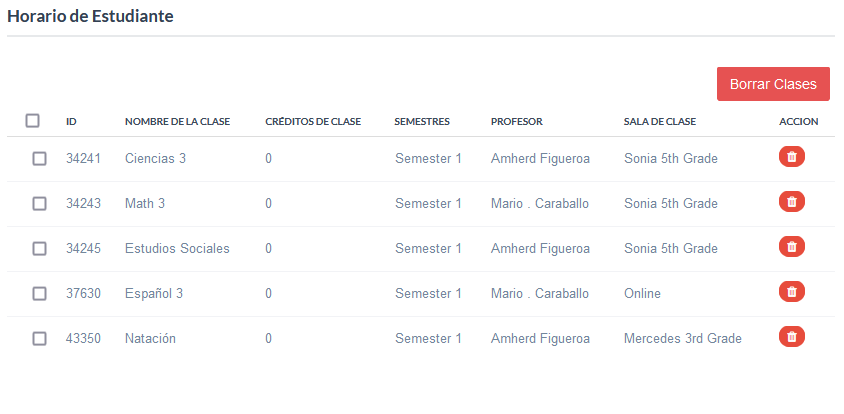Sort by the ID column header

click(71, 122)
